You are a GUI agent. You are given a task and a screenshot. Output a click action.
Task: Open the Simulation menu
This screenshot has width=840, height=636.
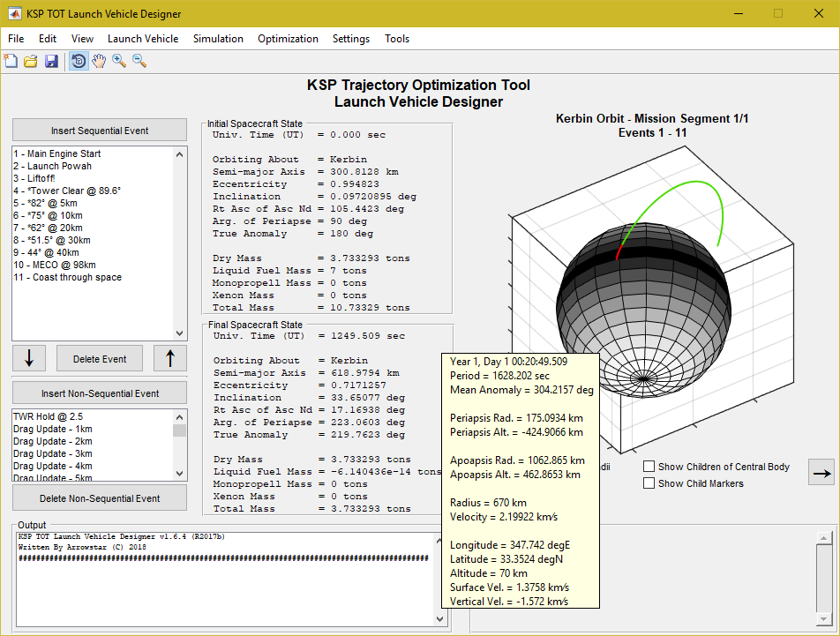pos(218,39)
